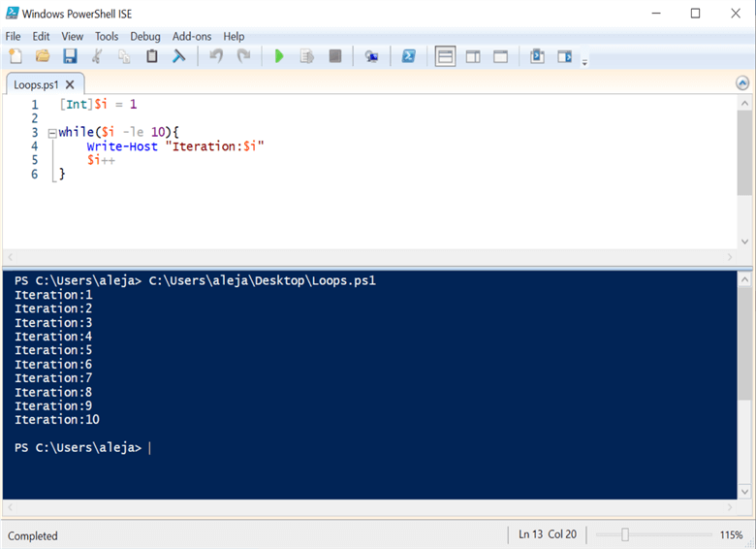This screenshot has width=756, height=549.
Task: Click the [Int]$i = 1 declaration line
Action: click(98, 104)
